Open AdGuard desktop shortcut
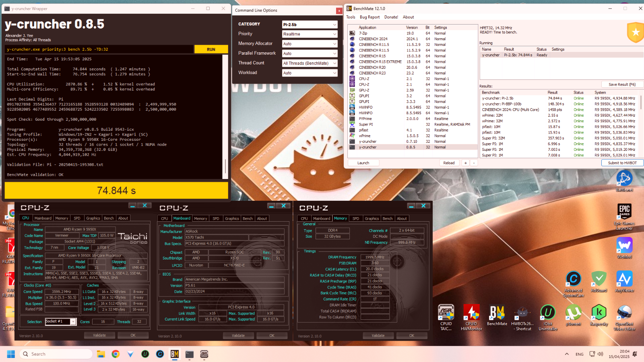 (599, 282)
